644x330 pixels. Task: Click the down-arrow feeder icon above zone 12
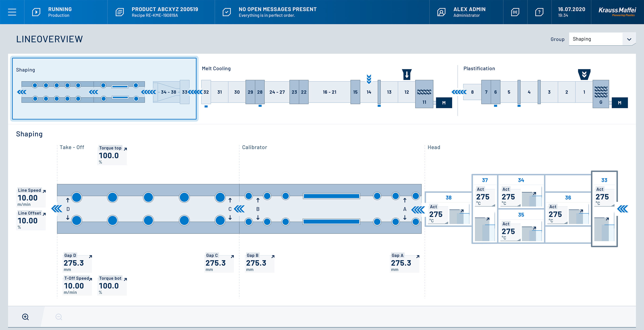(407, 74)
